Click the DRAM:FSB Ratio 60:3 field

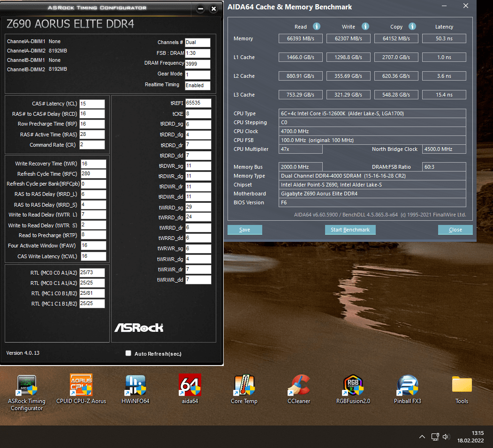(x=444, y=167)
